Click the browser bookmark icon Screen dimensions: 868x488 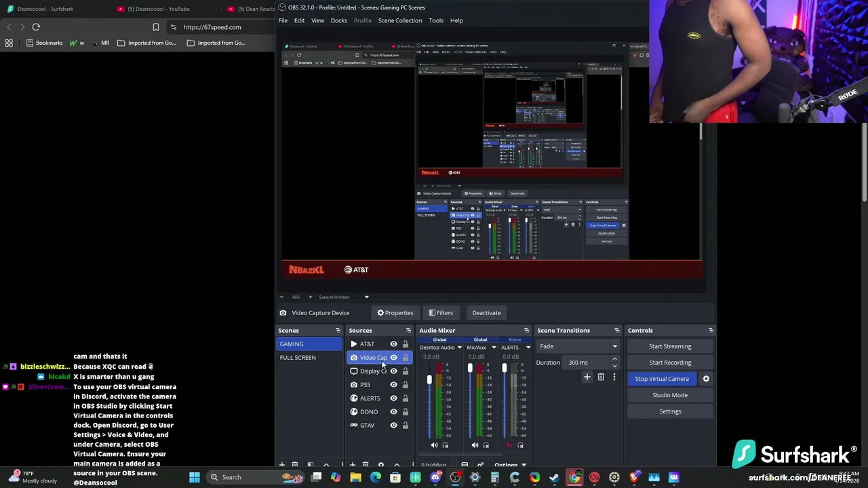(156, 27)
